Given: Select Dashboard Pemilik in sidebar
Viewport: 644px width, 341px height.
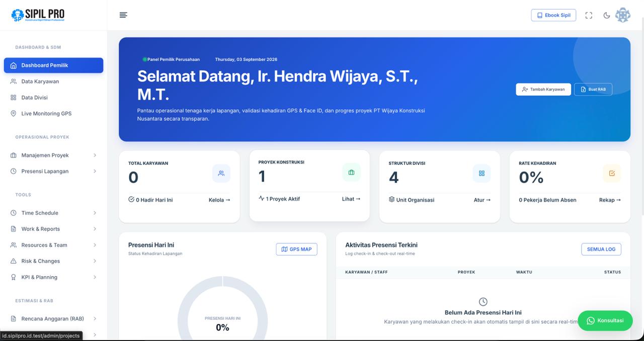Looking at the screenshot, I should pos(53,65).
